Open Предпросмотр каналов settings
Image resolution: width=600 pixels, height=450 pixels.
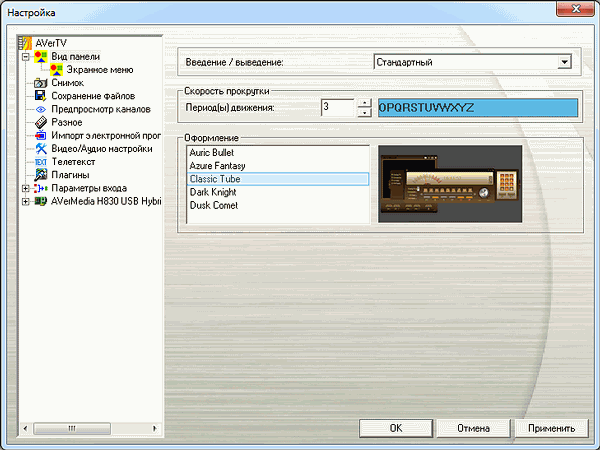101,109
